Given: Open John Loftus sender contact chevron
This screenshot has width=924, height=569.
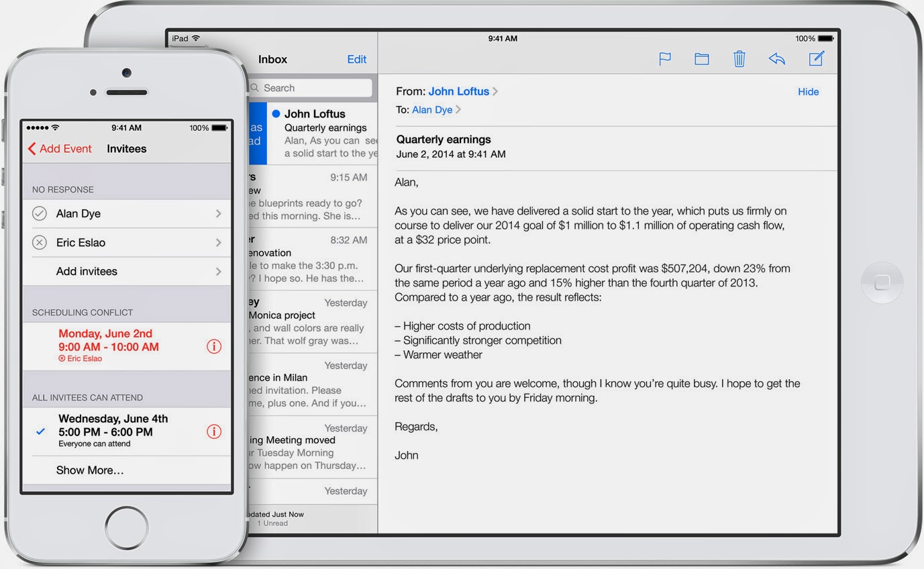Looking at the screenshot, I should click(x=495, y=91).
